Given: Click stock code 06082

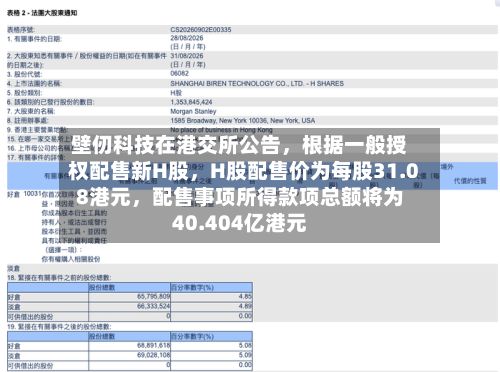Looking at the screenshot, I should coord(180,73).
